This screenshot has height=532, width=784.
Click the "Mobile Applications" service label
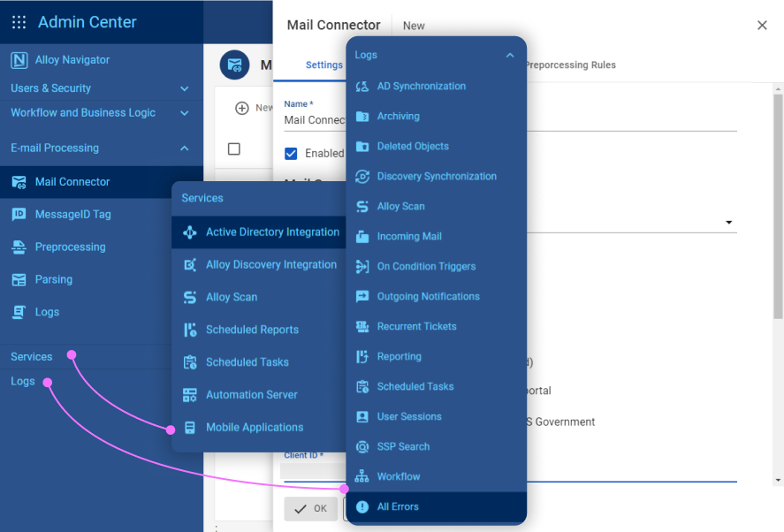255,428
